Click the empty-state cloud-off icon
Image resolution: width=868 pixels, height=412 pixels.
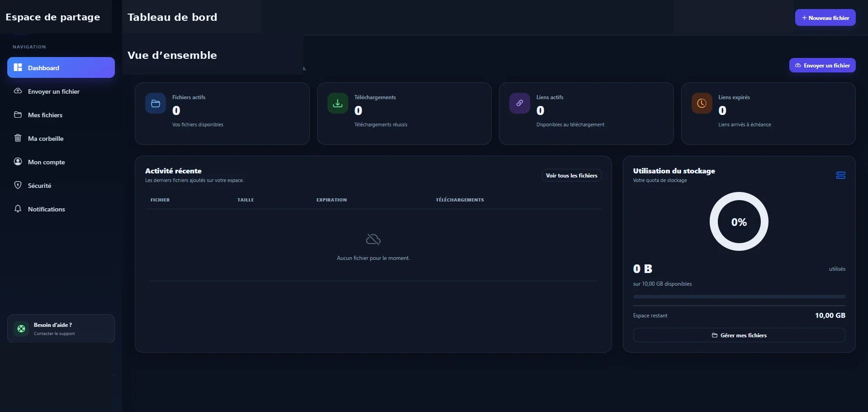click(373, 239)
